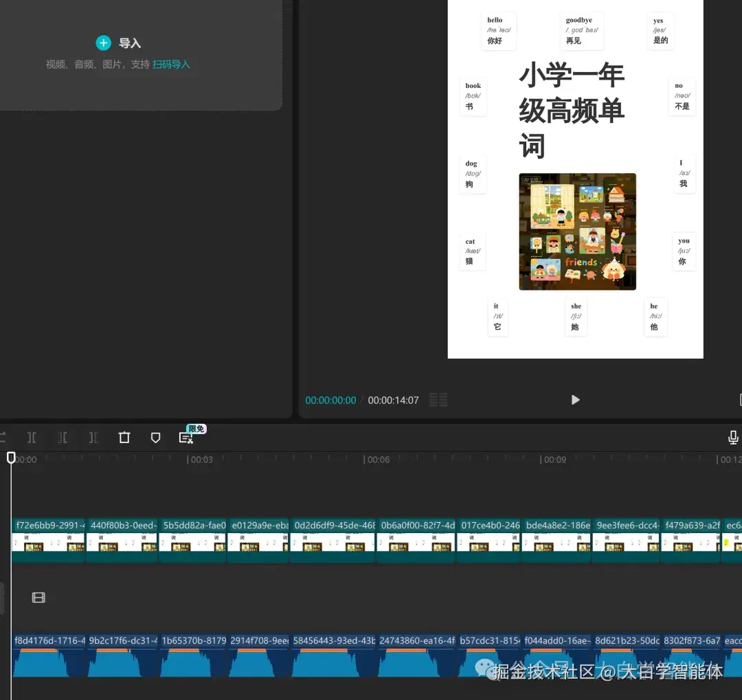Click the current timecode 00:00:00:00
The height and width of the screenshot is (700, 742).
[x=330, y=400]
